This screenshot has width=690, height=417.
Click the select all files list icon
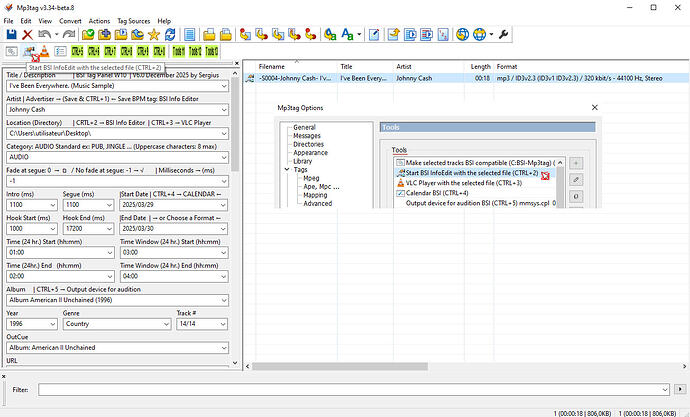pos(190,34)
